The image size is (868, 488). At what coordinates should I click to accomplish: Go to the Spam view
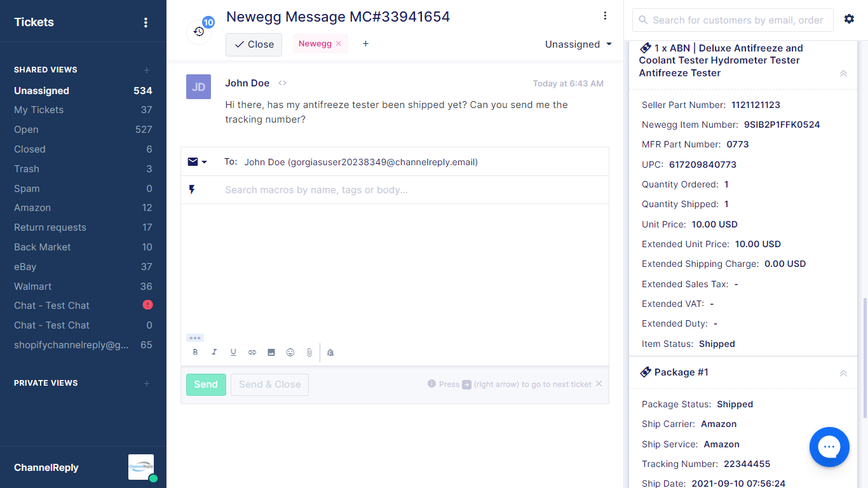coord(83,189)
